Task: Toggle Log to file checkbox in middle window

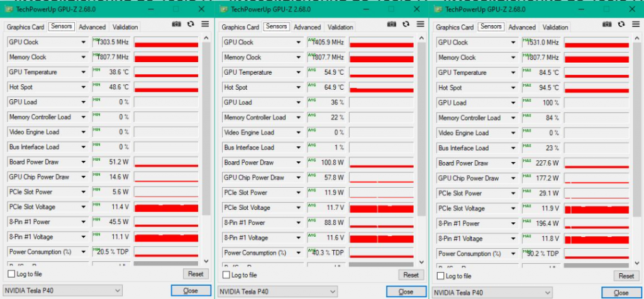Action: click(x=227, y=275)
